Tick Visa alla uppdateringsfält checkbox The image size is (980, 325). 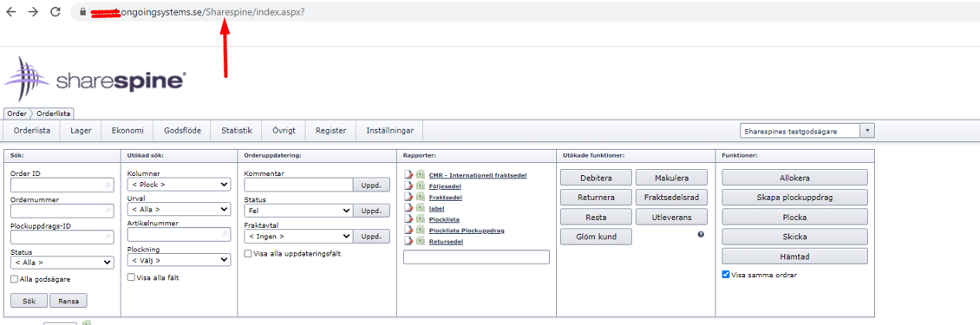pyautogui.click(x=248, y=254)
